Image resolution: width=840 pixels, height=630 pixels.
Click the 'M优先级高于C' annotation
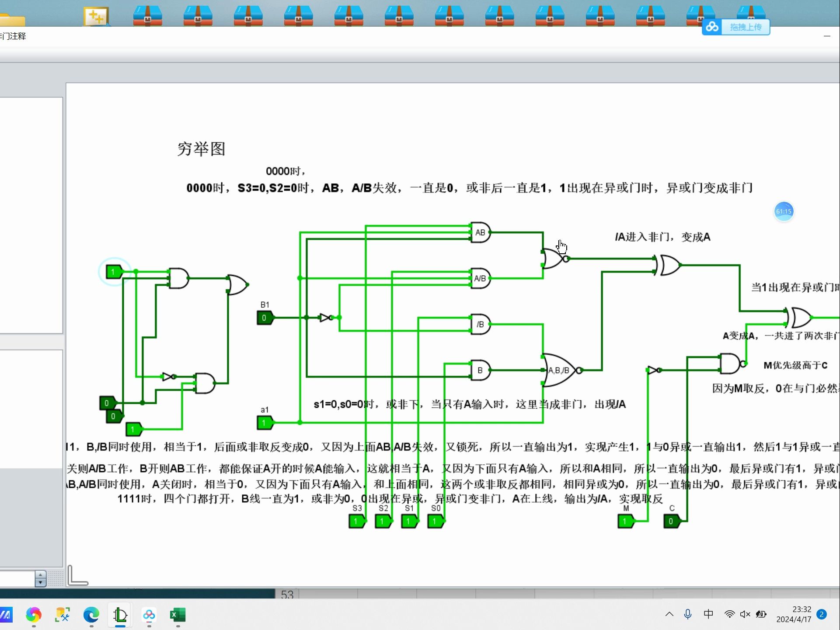click(x=795, y=365)
